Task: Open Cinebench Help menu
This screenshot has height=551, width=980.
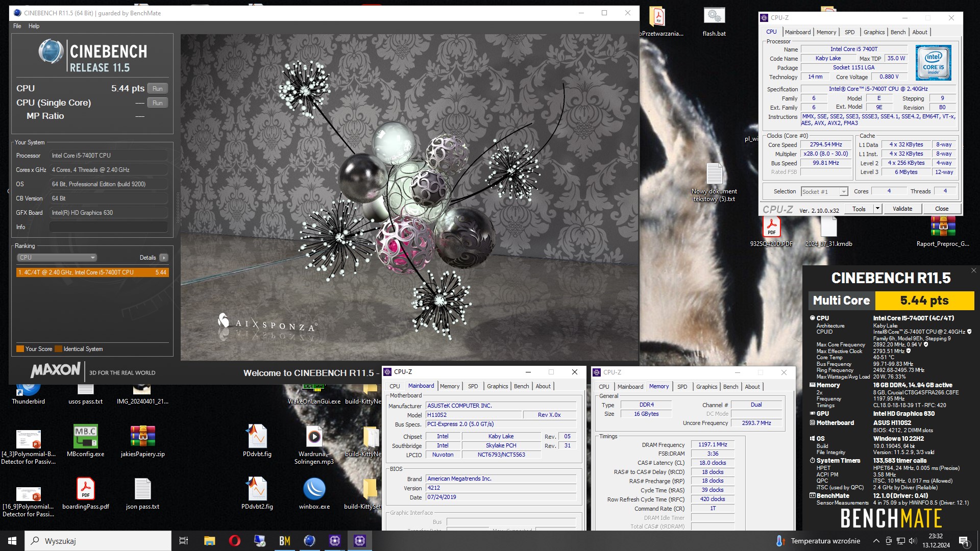Action: (34, 26)
